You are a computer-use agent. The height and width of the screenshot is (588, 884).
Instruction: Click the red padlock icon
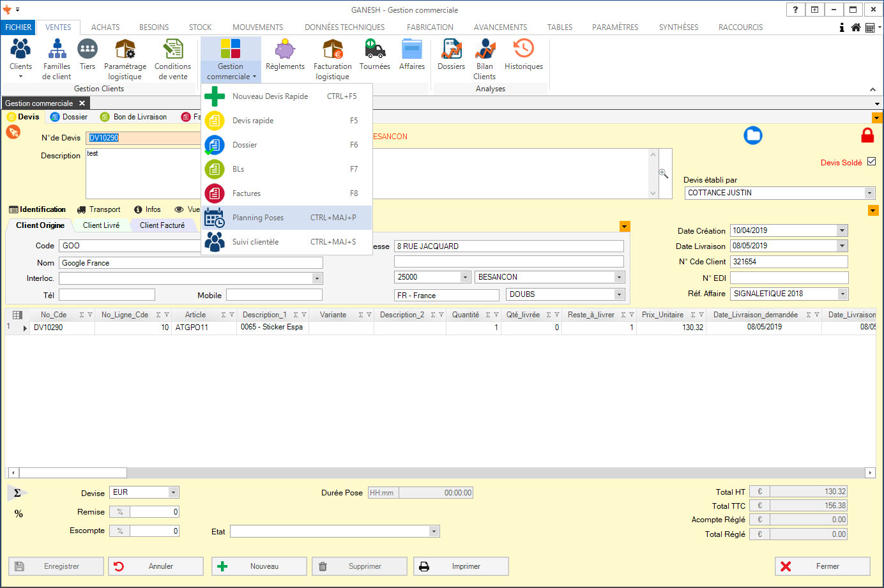click(867, 135)
